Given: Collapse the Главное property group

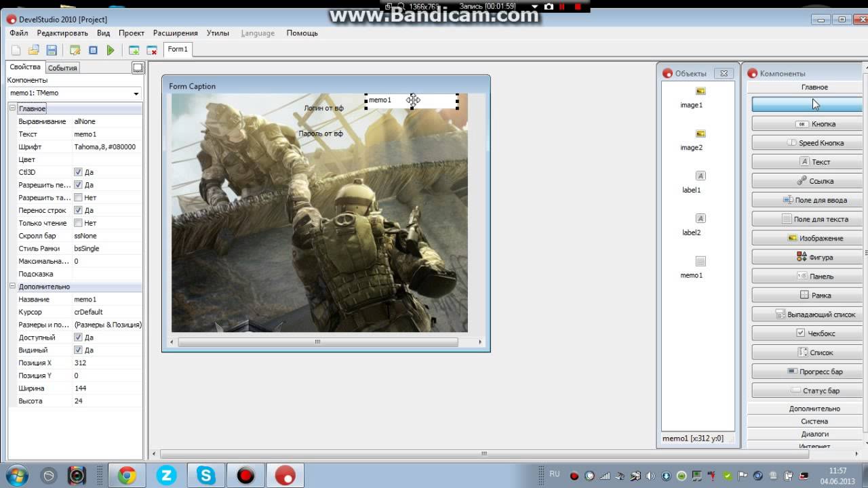Looking at the screenshot, I should pyautogui.click(x=12, y=108).
